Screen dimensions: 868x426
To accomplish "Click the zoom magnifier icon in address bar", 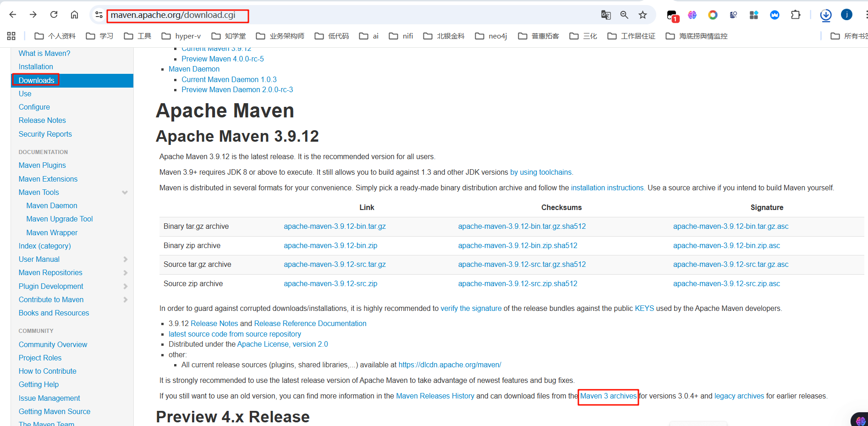I will (x=624, y=15).
